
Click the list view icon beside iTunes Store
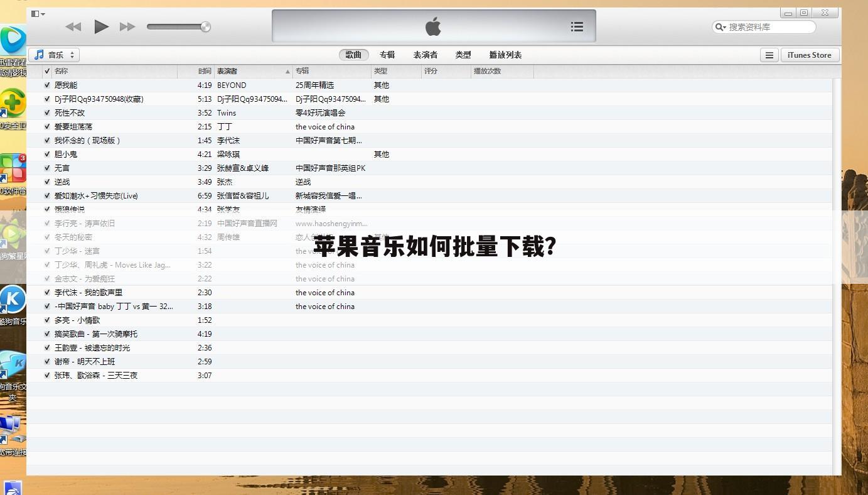click(x=769, y=55)
